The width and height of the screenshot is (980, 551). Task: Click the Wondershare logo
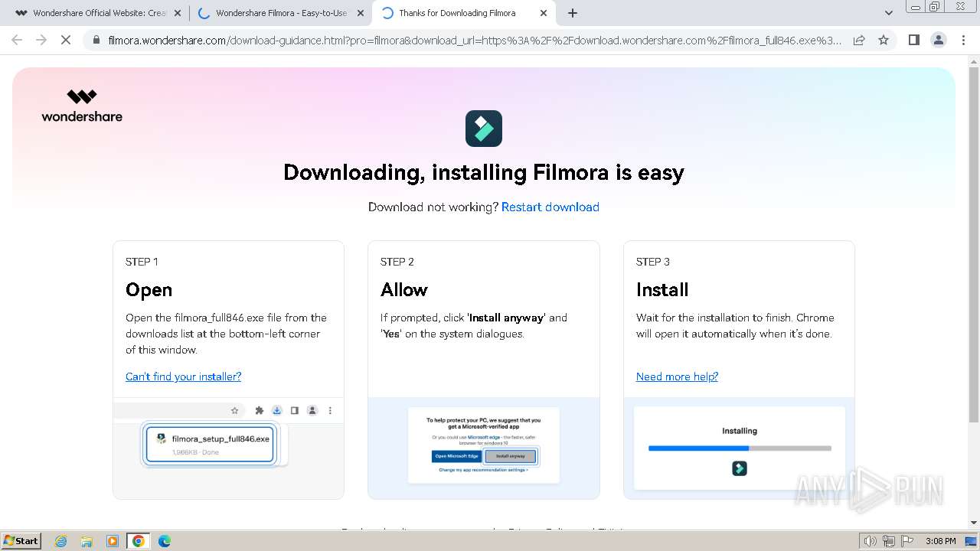pyautogui.click(x=82, y=106)
